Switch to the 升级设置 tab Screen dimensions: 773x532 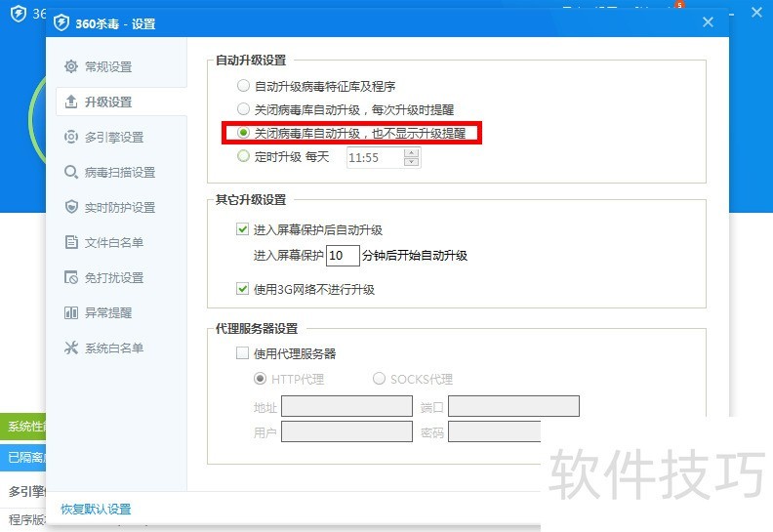click(x=121, y=102)
